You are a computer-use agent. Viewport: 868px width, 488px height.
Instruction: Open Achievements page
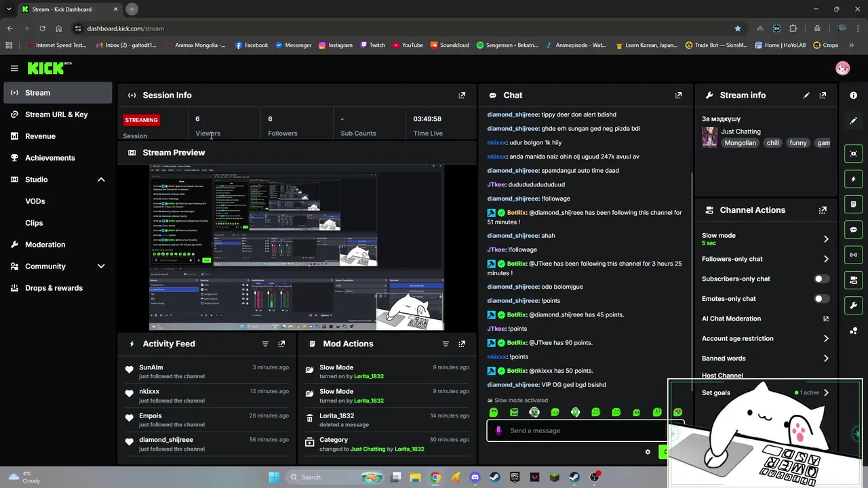[x=58, y=158]
